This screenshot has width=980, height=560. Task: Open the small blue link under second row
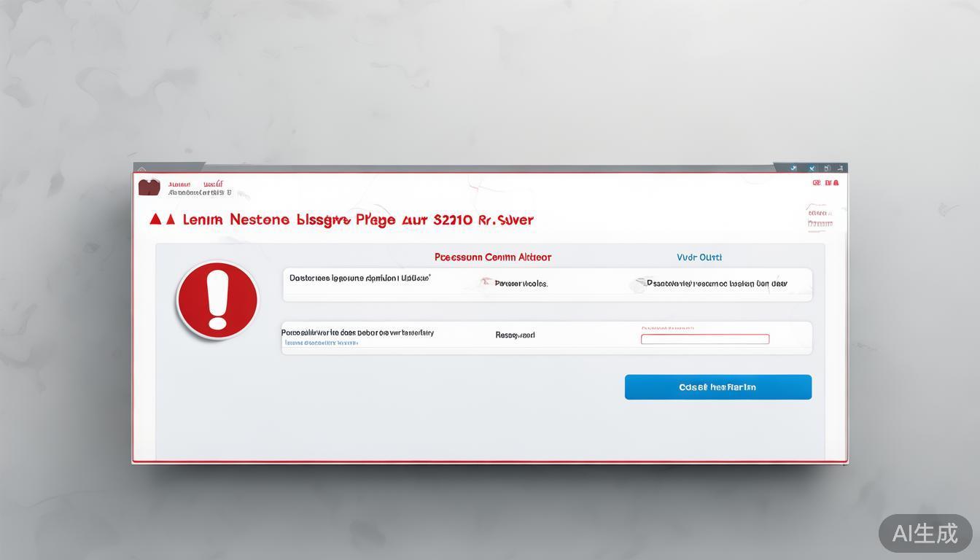[x=321, y=342]
